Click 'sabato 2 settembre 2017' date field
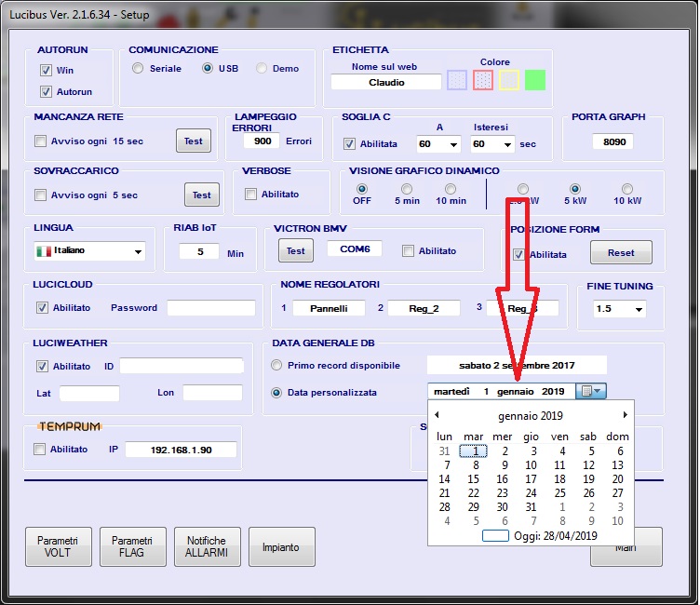Viewport: 700px width, 605px height. [517, 365]
